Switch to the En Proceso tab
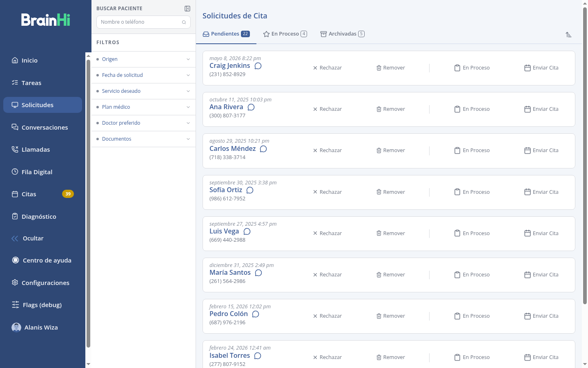 coord(285,34)
